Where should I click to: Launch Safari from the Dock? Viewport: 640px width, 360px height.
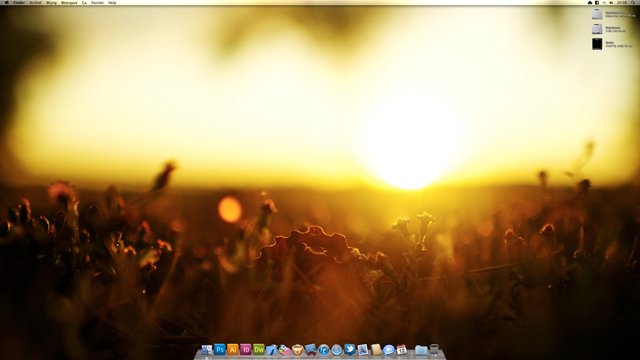point(337,350)
